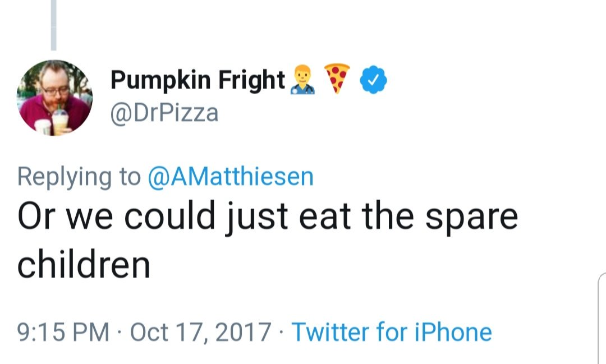Viewport: 606px width, 364px height.
Task: Click the 9:15 PM timestamp
Action: [63, 332]
